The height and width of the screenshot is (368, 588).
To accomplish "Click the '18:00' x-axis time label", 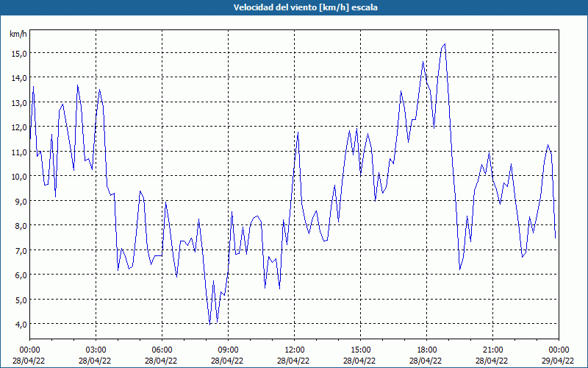I will [427, 350].
